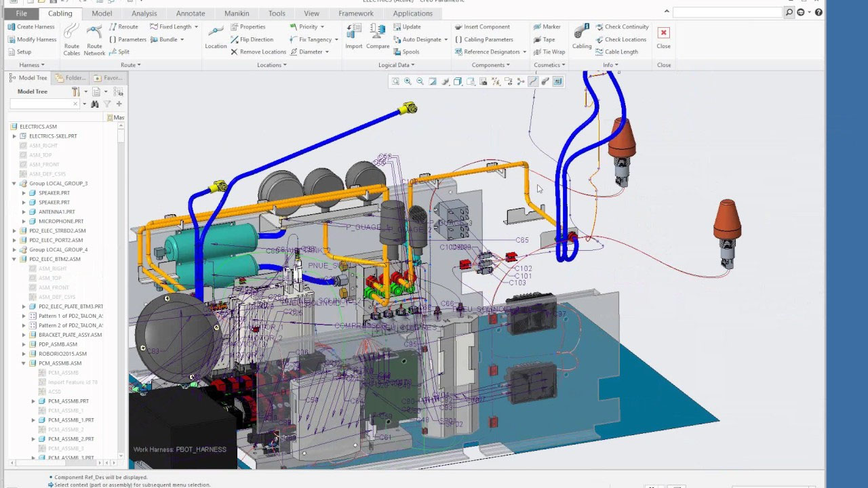Click Zoom Out in graphics toolbar

tap(420, 81)
